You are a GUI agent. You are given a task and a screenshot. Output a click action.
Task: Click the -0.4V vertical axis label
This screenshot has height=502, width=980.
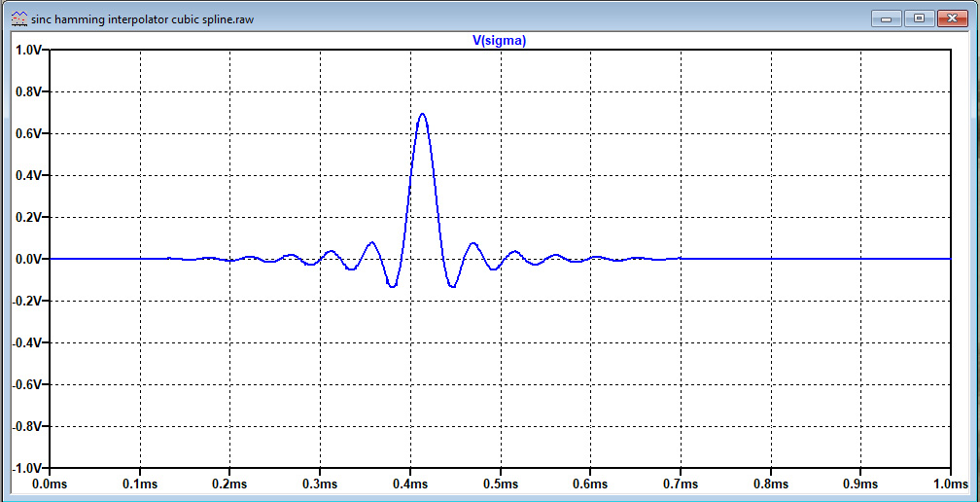pos(27,343)
